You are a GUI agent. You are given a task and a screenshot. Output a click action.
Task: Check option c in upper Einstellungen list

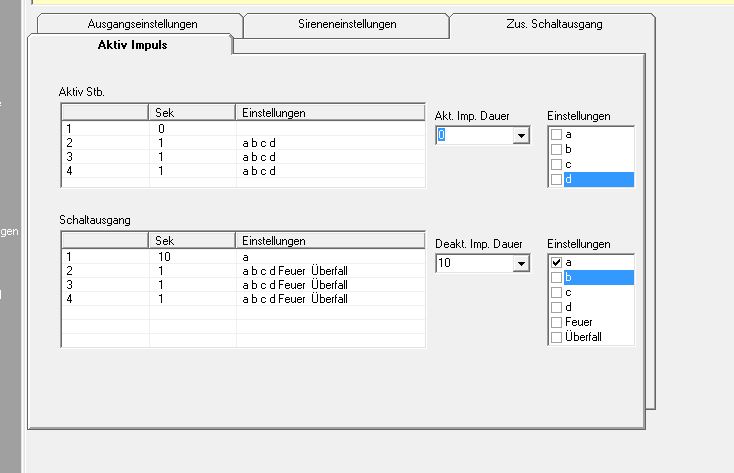coord(556,164)
